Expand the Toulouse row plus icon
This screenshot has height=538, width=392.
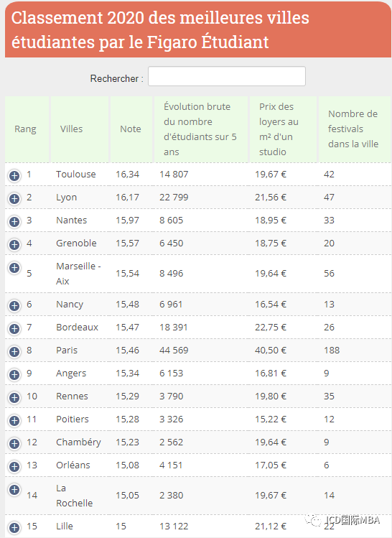click(14, 176)
